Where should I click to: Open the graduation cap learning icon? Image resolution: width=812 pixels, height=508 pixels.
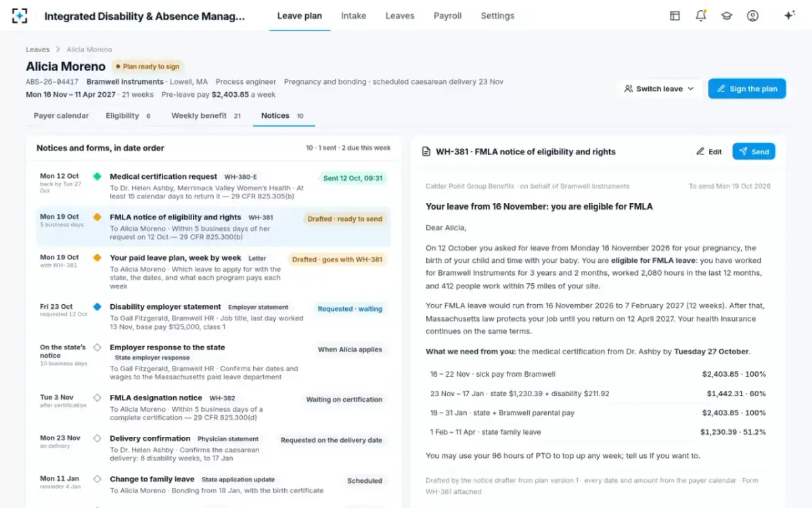coord(727,16)
